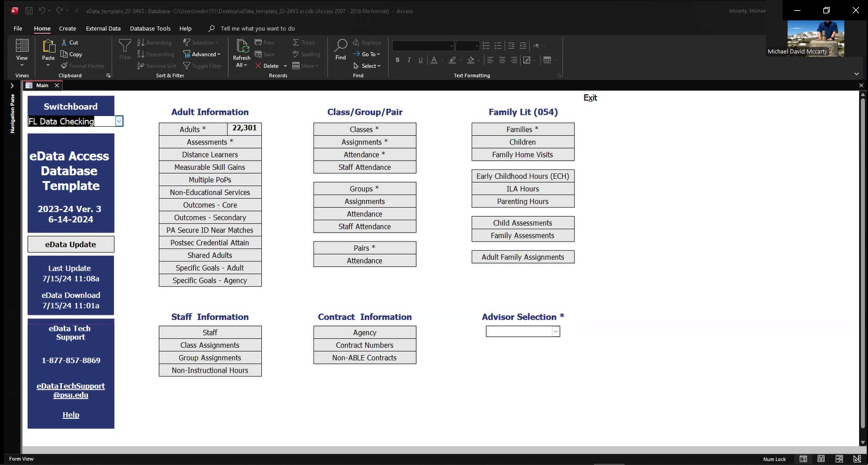Click the Refresh All icon
Image resolution: width=868 pixels, height=465 pixels.
[x=242, y=46]
